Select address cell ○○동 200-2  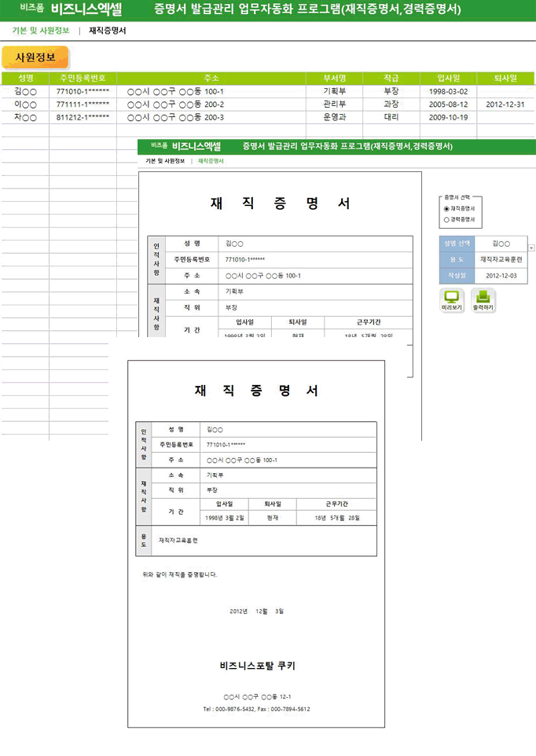tap(211, 105)
